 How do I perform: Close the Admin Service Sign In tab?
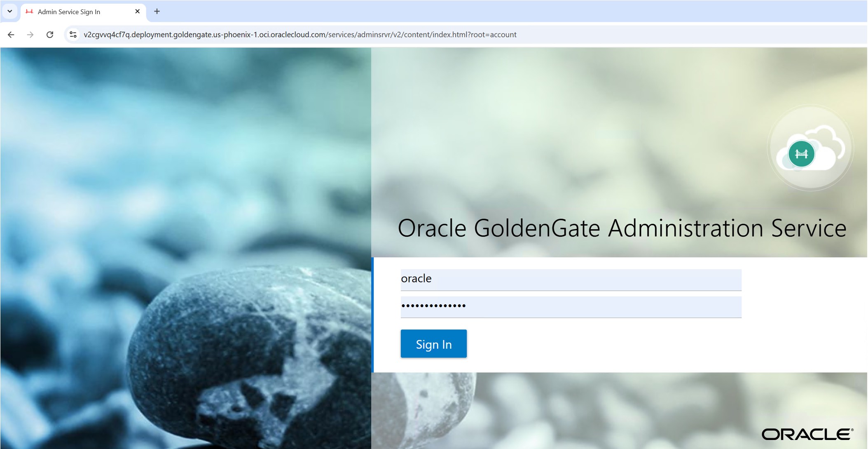pyautogui.click(x=138, y=12)
